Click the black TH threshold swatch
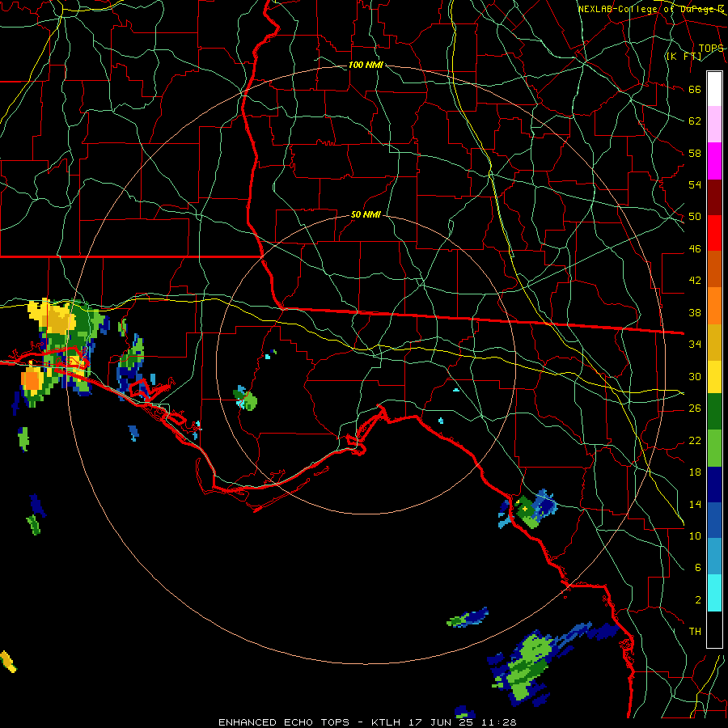Screen dimensions: 728x728 pos(714,629)
